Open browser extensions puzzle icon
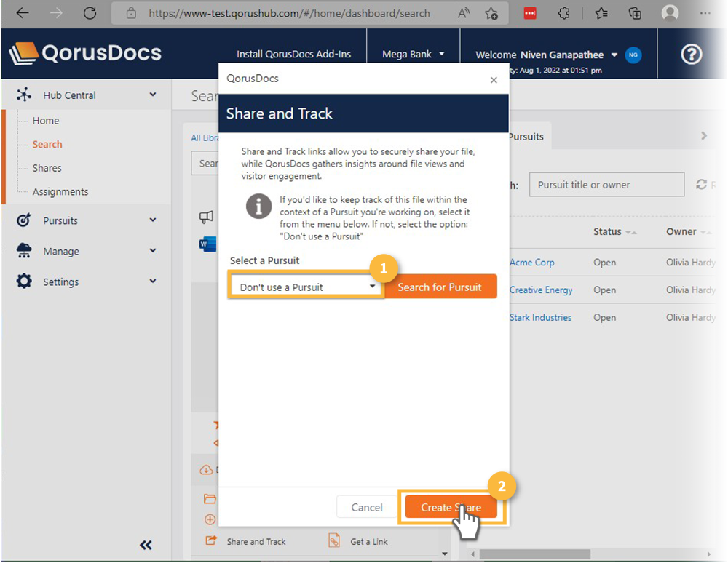The image size is (728, 563). [563, 13]
